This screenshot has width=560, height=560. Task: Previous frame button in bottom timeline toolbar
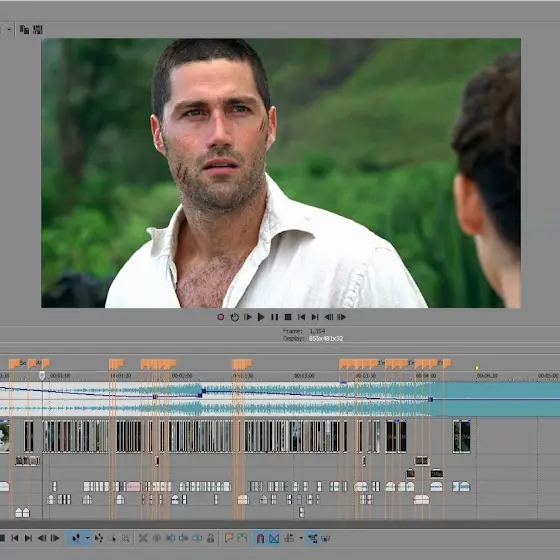coord(42,538)
